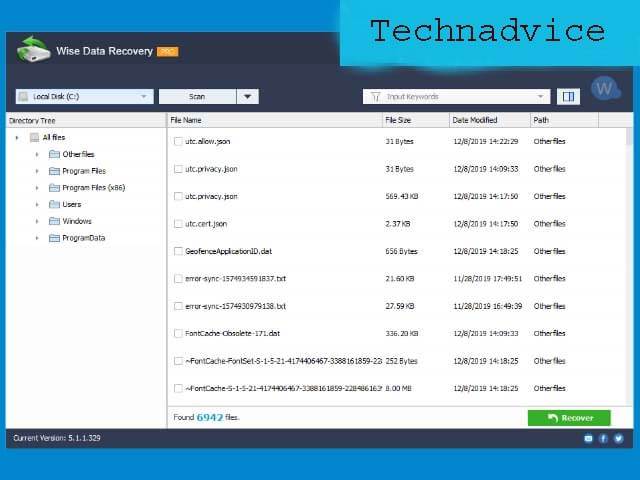
Task: Select the Otherfiles tree item label
Action: click(x=78, y=154)
